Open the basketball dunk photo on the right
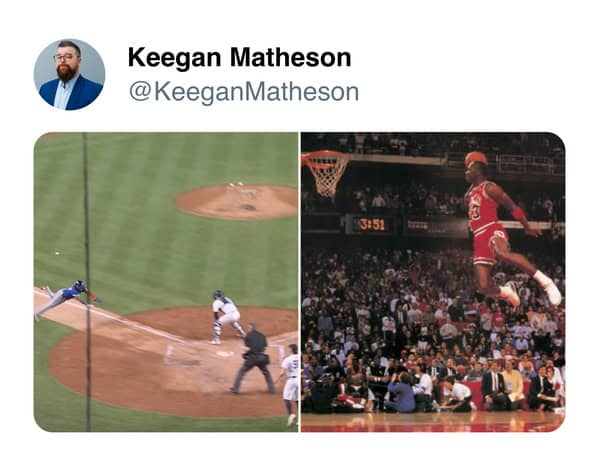599x471 pixels. pos(433,282)
